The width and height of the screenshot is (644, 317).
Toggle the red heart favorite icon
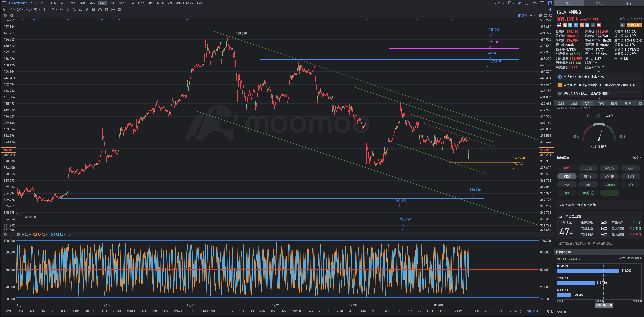[598, 25]
